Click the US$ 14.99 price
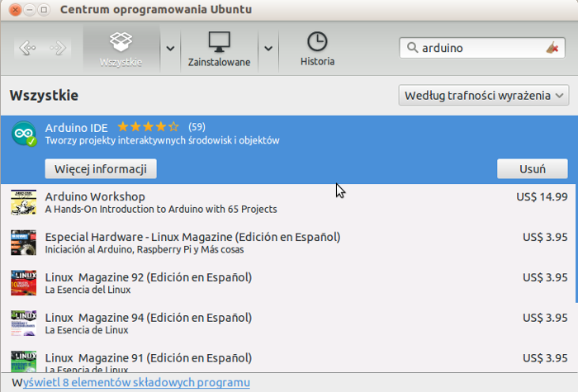The image size is (578, 392). coord(542,196)
